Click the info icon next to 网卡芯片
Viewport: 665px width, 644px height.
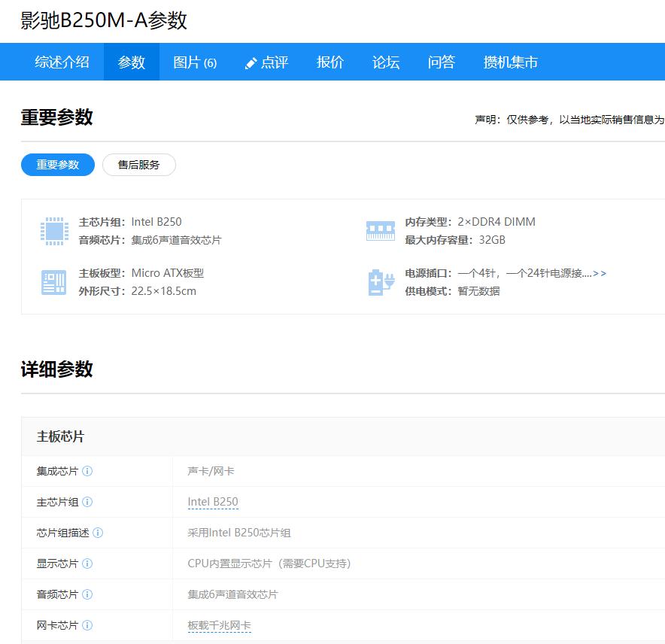(87, 625)
